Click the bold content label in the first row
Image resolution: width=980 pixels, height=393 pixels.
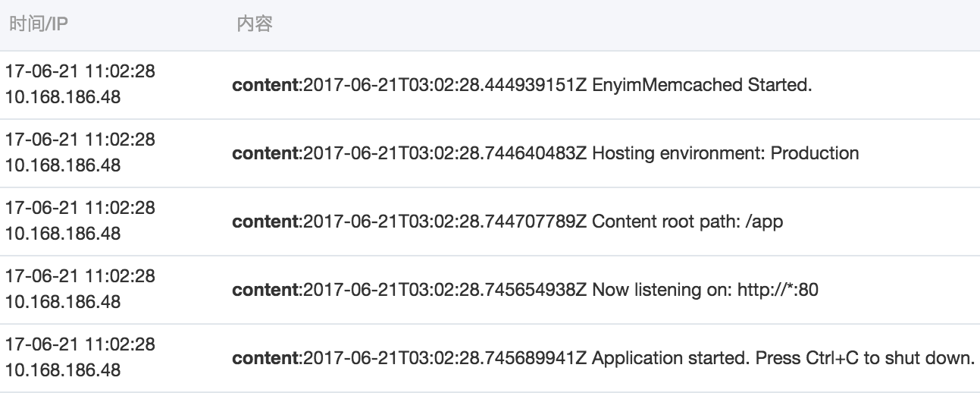tap(266, 85)
